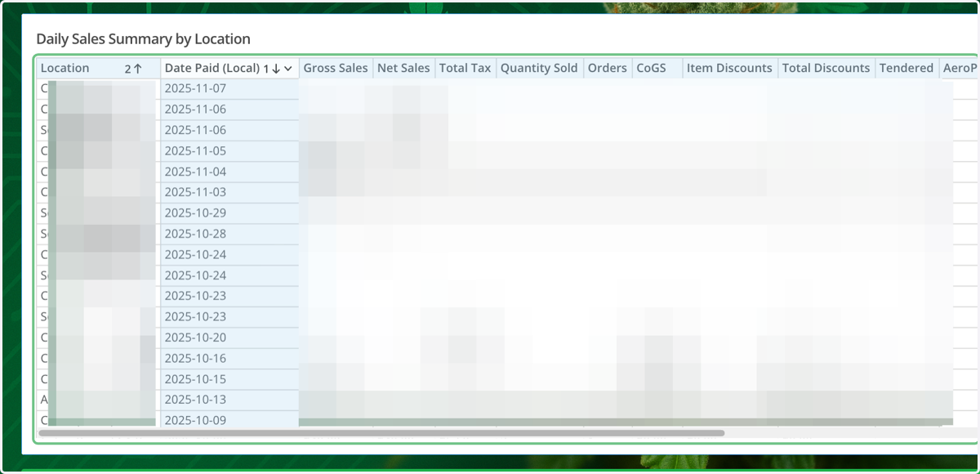Select the Total Discounts column header
Viewport: 980px width, 474px height.
pos(826,68)
